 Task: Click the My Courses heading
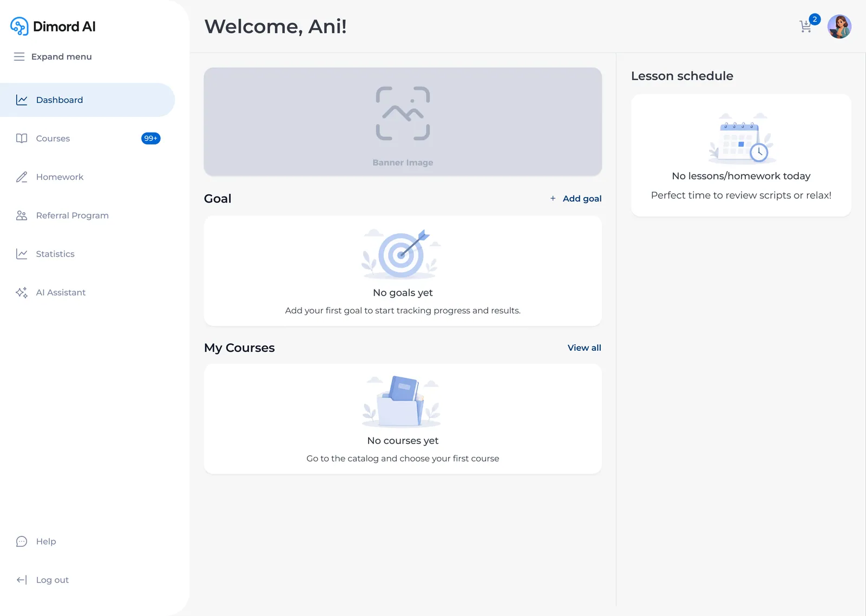click(x=239, y=348)
